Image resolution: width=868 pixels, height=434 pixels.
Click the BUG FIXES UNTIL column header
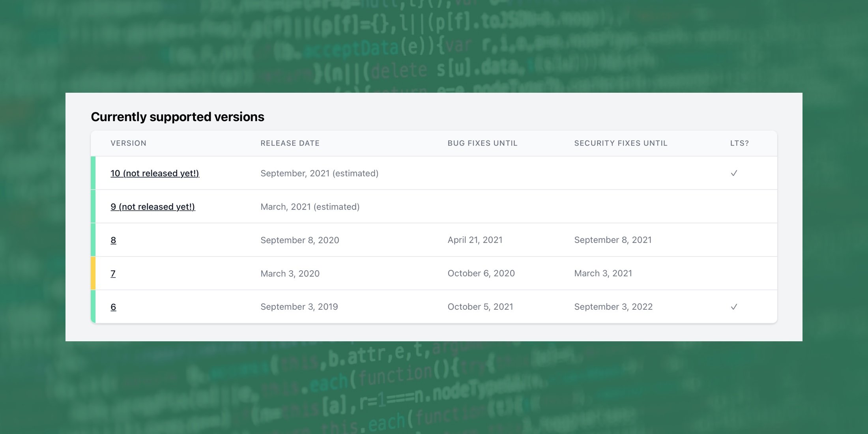point(482,143)
